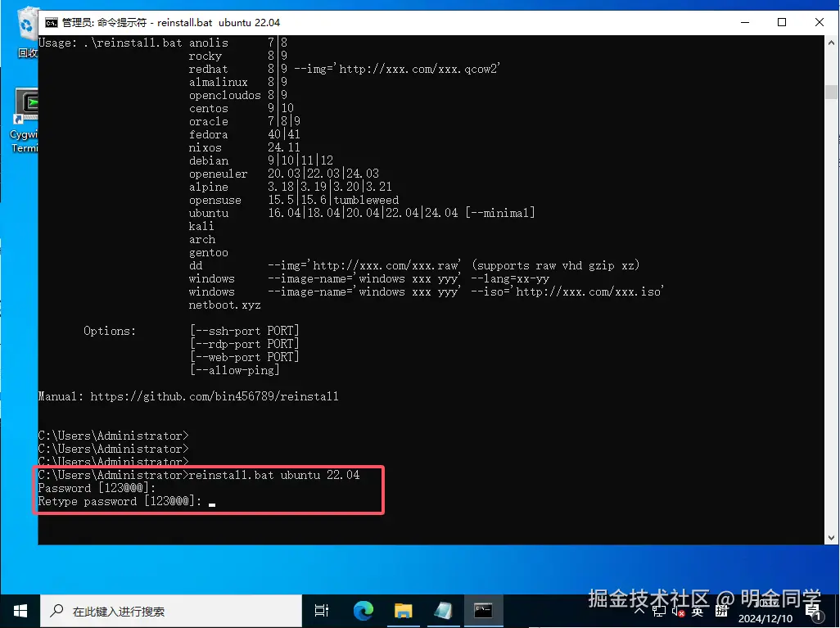Click the 'opensuse' tumbleweed line
The width and height of the screenshot is (840, 628).
pos(294,200)
